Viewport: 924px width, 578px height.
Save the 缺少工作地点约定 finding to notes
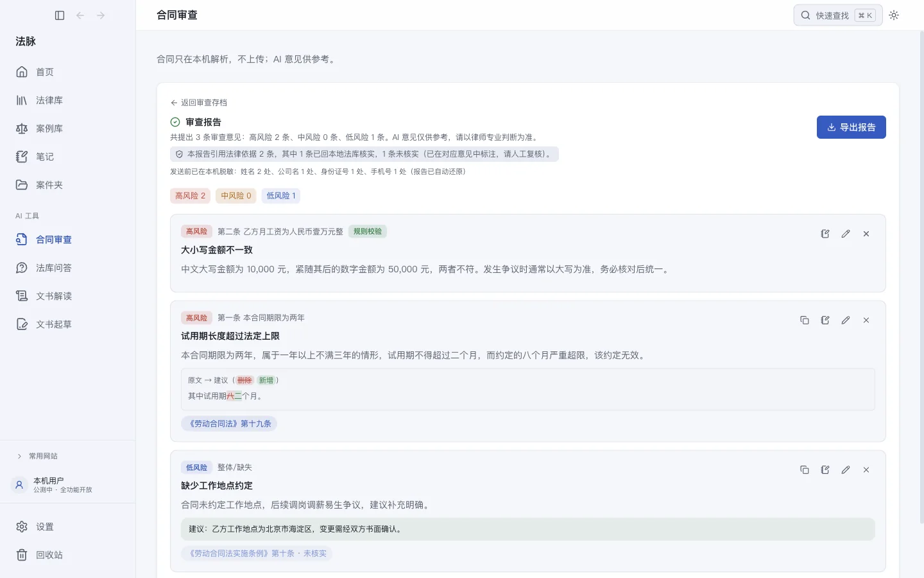click(x=825, y=470)
